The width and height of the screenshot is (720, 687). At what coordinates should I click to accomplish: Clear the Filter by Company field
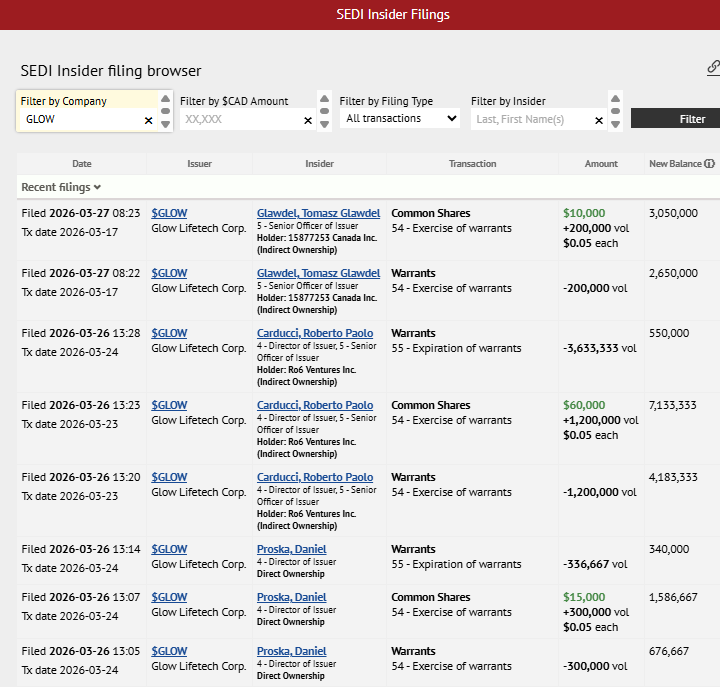tap(148, 120)
